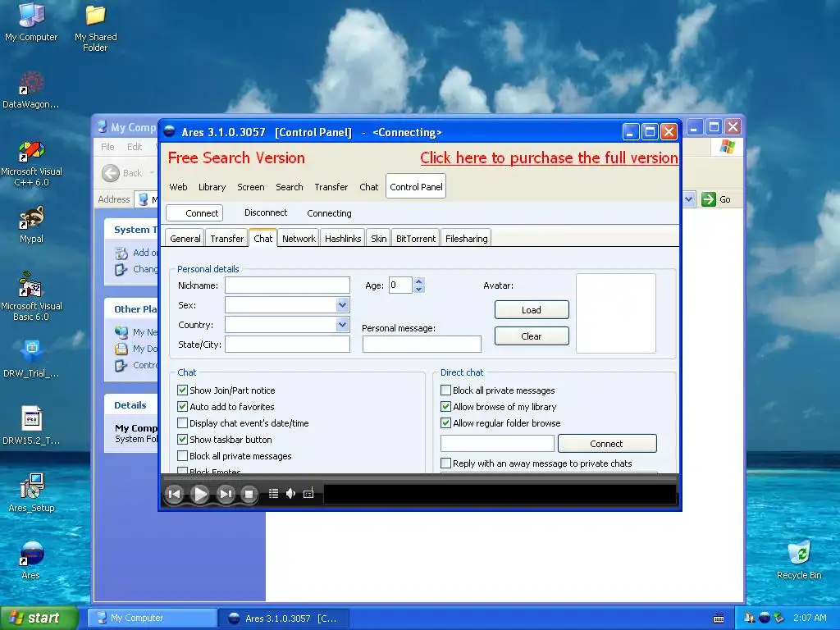The image size is (840, 630).
Task: Switch to the Transfer settings tab
Action: point(226,239)
